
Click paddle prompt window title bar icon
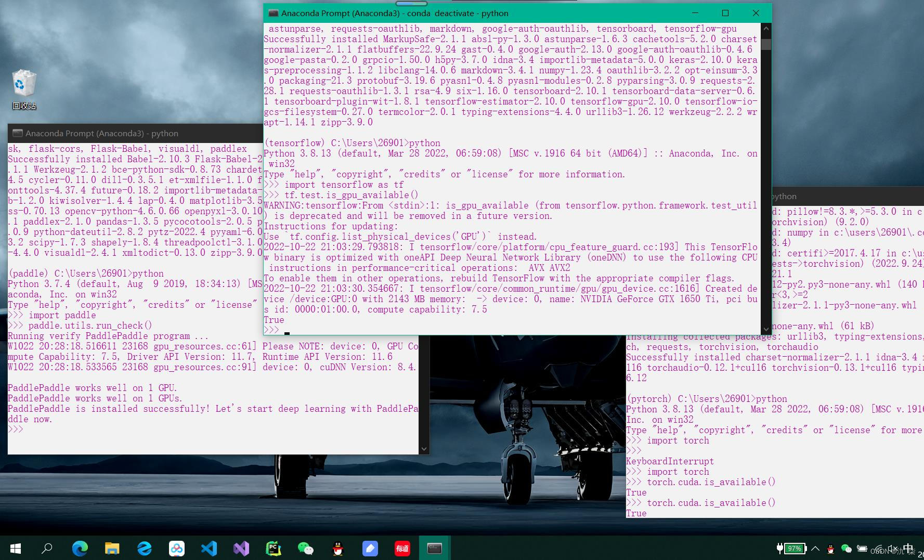tap(18, 133)
